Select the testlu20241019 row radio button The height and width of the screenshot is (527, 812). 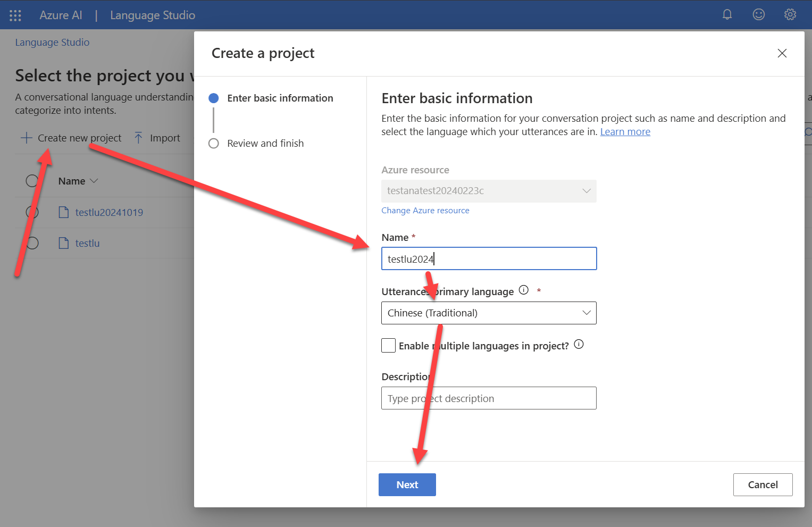[32, 212]
